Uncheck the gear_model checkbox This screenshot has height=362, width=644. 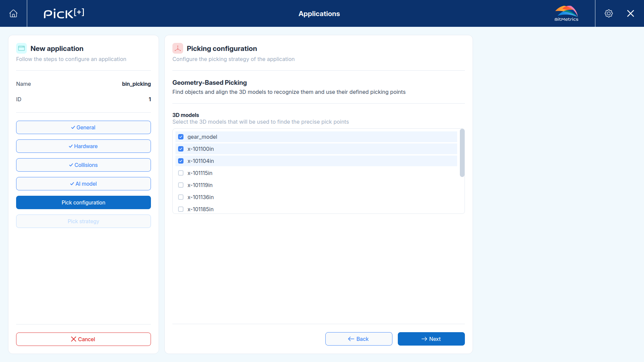[181, 137]
